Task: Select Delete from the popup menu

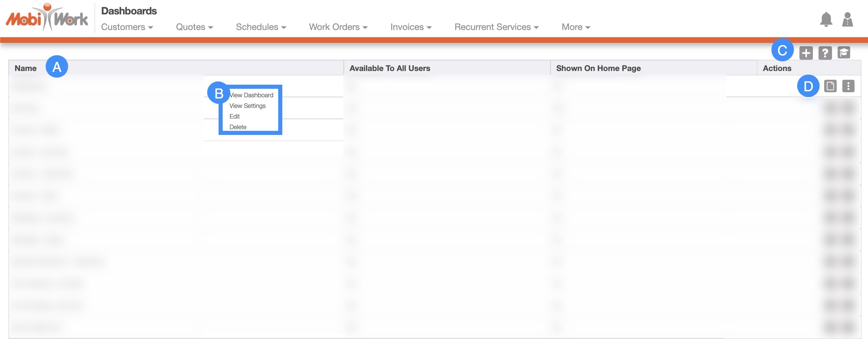Action: click(238, 127)
